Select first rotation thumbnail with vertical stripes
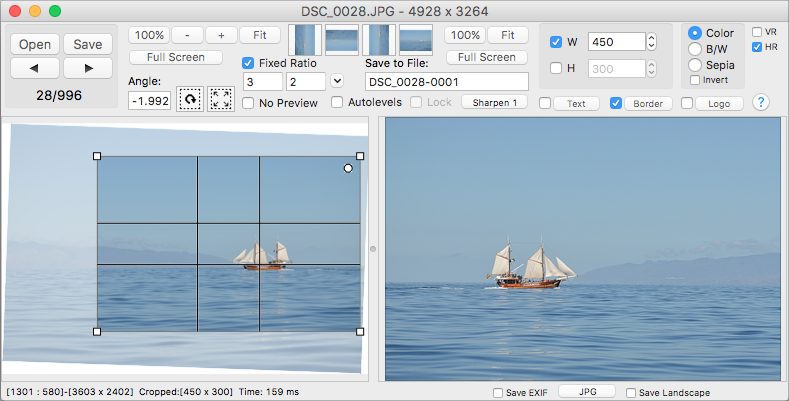The image size is (789, 401). pos(305,40)
